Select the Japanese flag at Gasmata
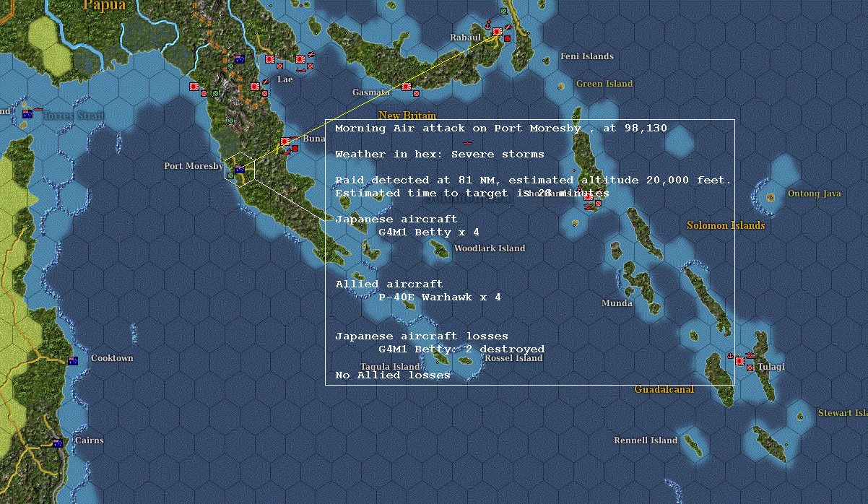 (x=407, y=87)
